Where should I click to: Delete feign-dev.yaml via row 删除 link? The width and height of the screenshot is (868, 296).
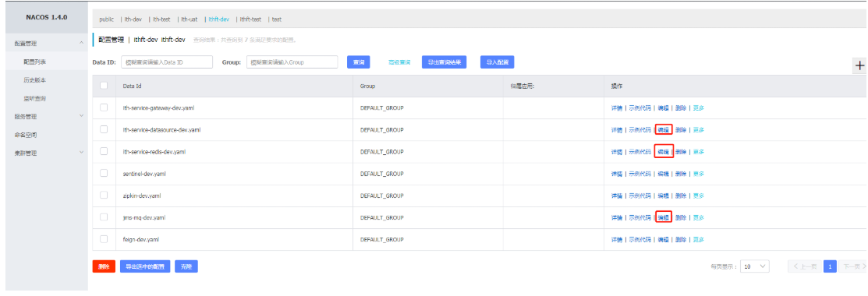point(681,240)
